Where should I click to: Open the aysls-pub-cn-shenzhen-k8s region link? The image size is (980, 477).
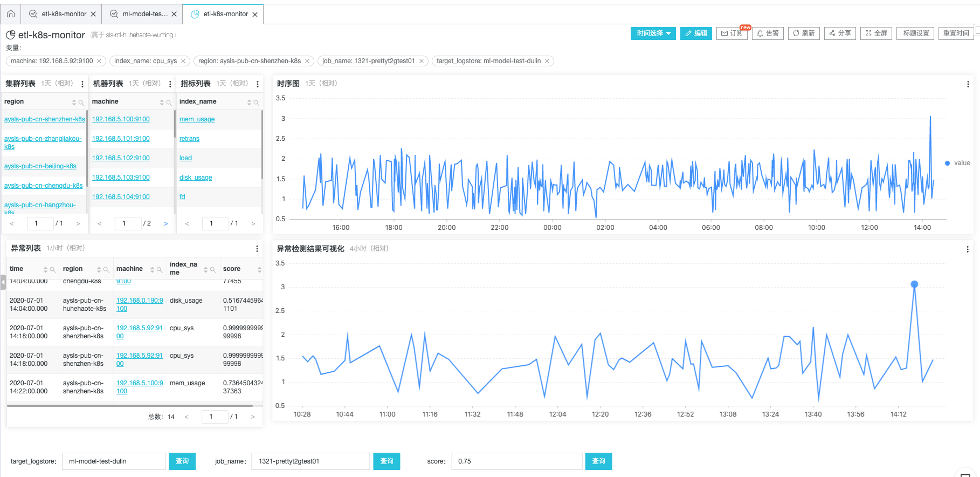(x=45, y=119)
